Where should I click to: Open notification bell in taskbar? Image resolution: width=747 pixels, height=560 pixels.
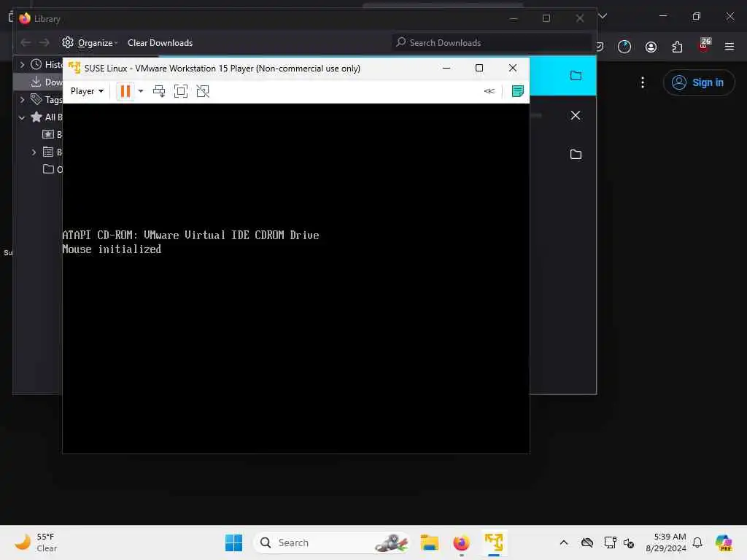697,542
